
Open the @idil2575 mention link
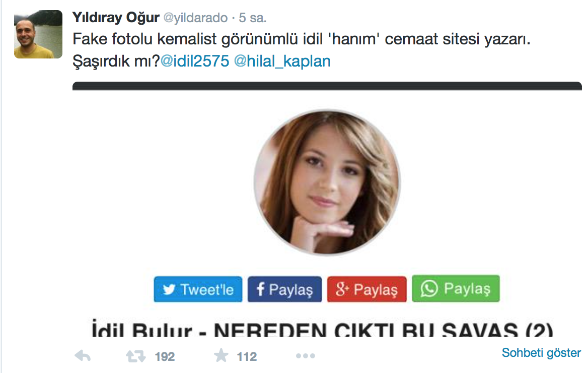tap(195, 61)
